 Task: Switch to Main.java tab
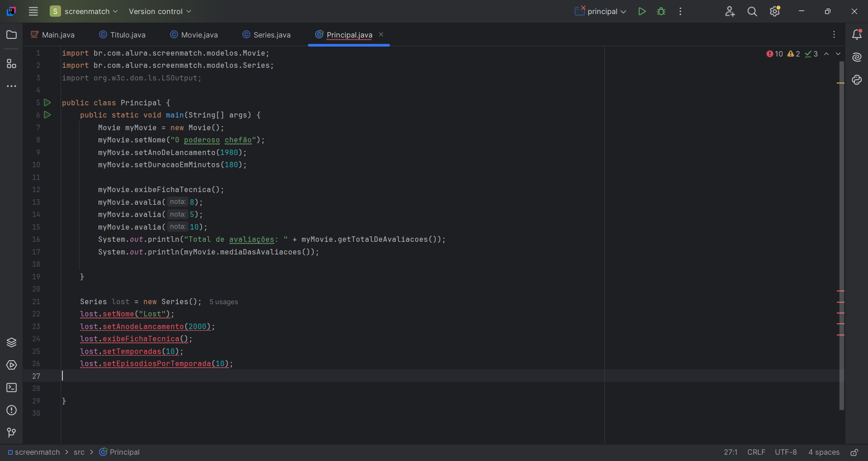click(52, 35)
